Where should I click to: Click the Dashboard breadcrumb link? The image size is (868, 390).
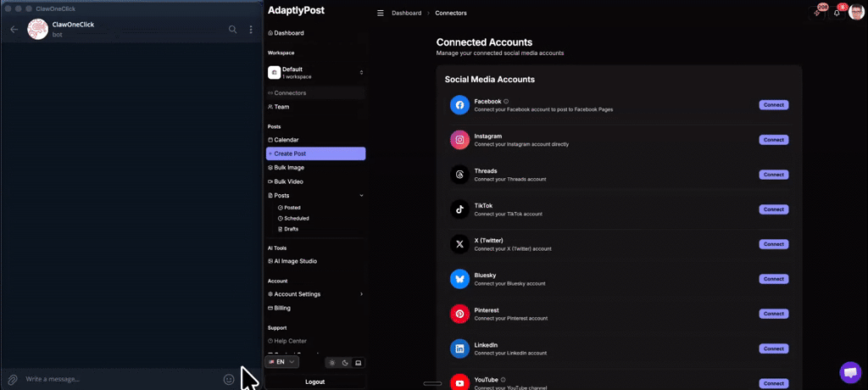coord(406,13)
